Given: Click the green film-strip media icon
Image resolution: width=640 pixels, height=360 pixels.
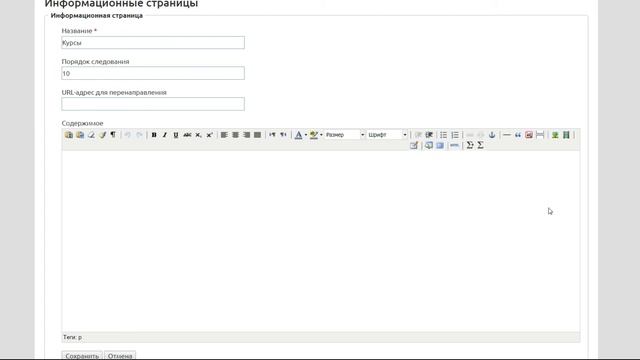Looking at the screenshot, I should 566,135.
